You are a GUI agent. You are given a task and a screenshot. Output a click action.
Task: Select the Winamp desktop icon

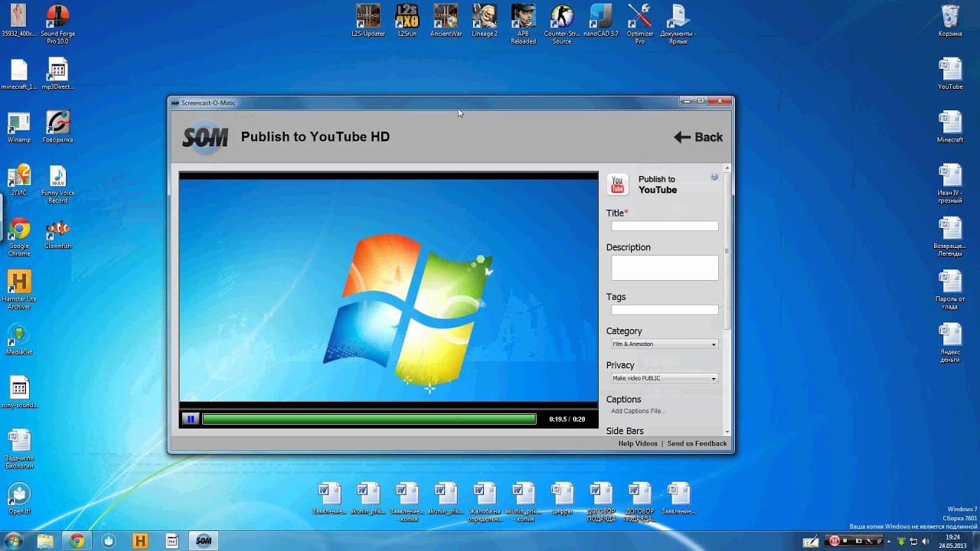[x=19, y=129]
